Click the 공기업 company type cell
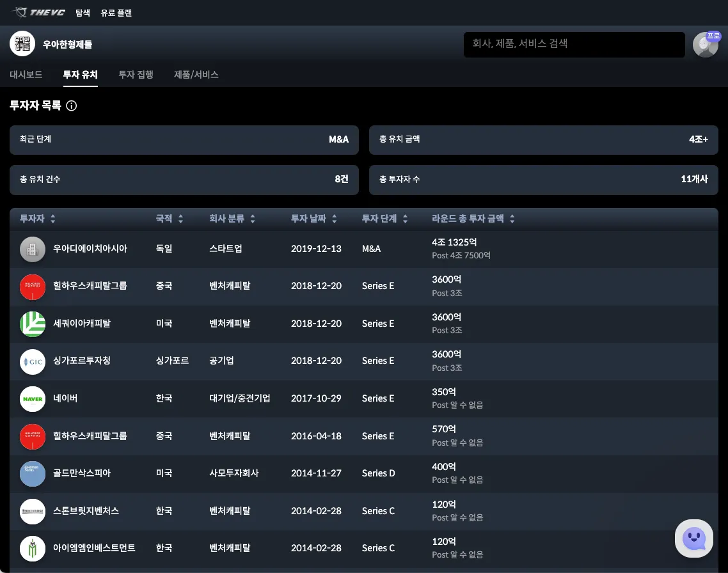This screenshot has height=573, width=728. click(221, 360)
